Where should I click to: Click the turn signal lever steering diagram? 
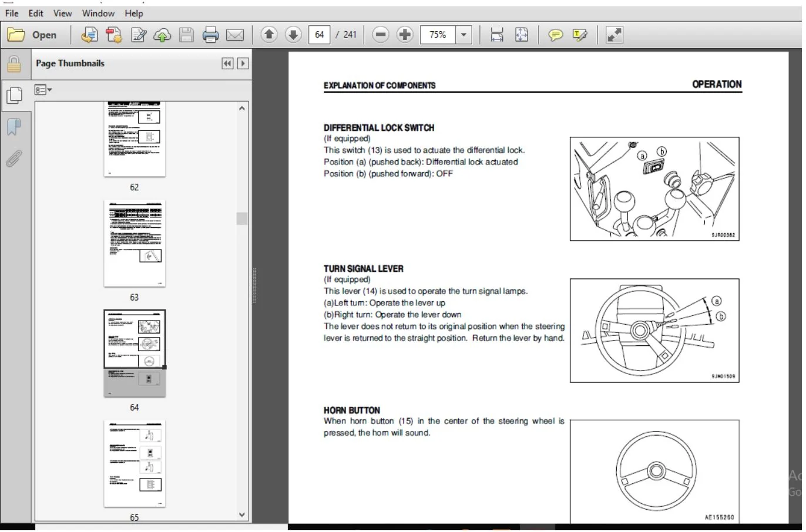tap(654, 331)
